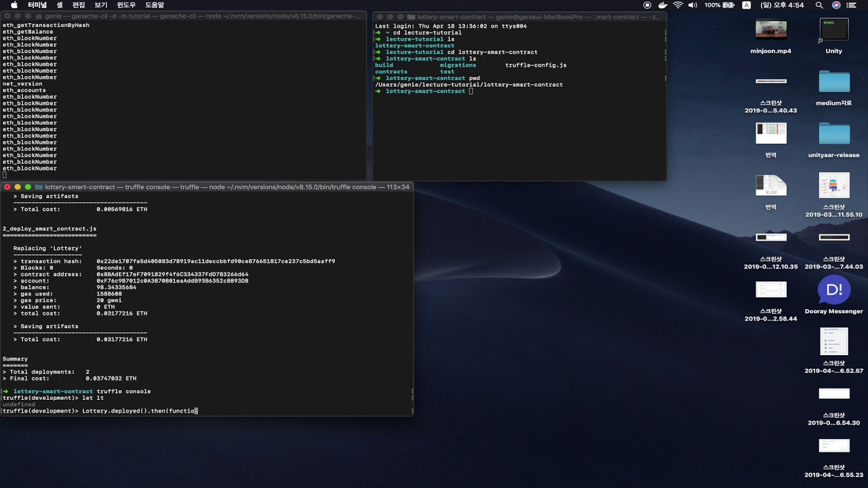Open the 윈도우 menu
Viewport: 868px width, 488px height.
coord(126,5)
